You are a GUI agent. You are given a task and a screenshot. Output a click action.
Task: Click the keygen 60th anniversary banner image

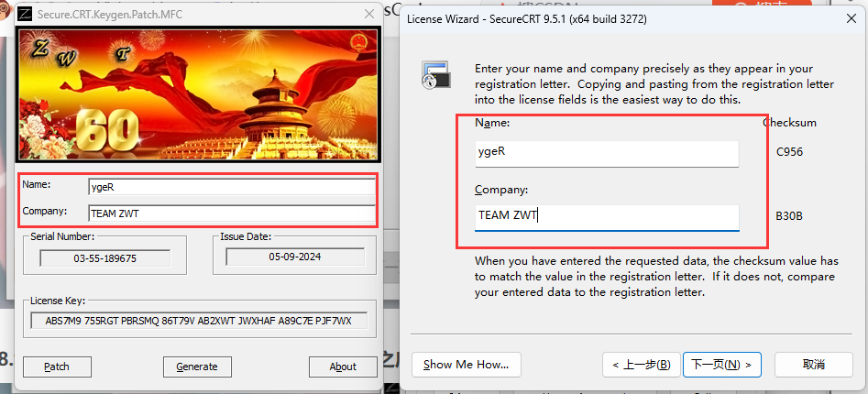pos(199,93)
